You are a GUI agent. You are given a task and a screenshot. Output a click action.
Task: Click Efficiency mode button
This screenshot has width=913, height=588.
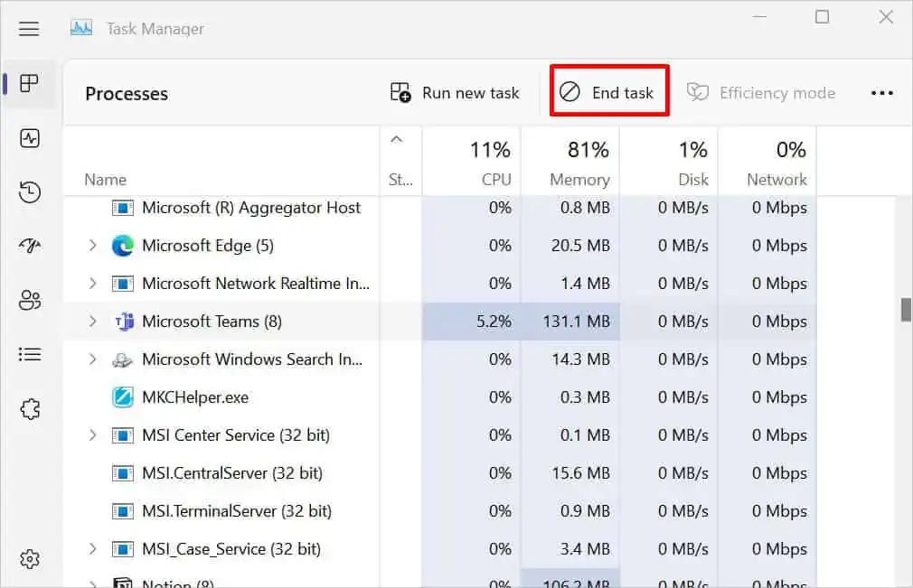coord(760,93)
